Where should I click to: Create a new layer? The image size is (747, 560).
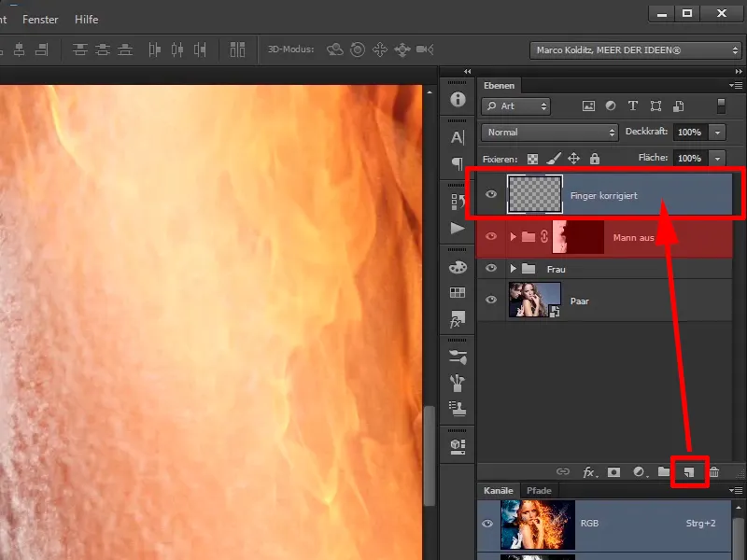(689, 472)
